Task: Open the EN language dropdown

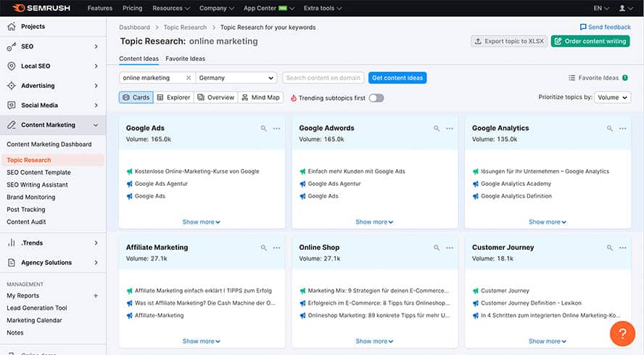Action: coord(601,8)
